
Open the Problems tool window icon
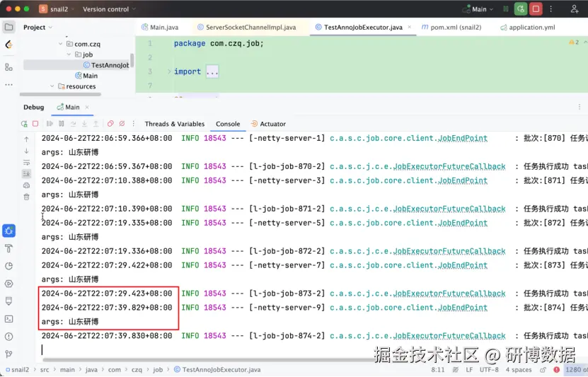tap(8, 337)
